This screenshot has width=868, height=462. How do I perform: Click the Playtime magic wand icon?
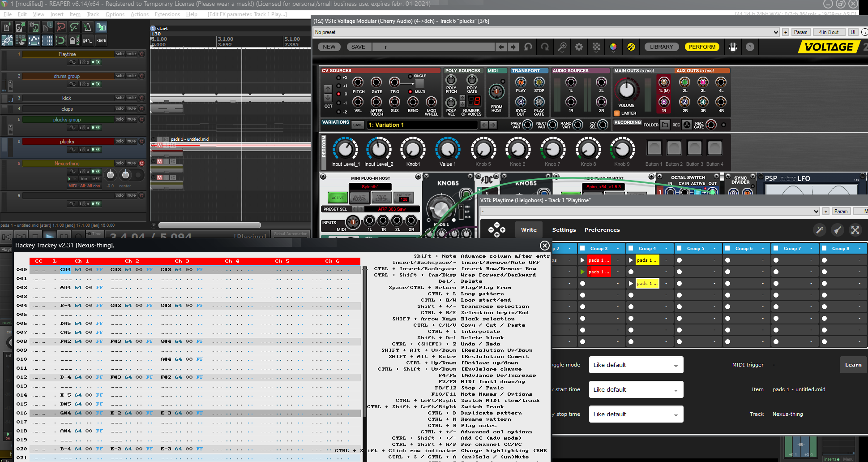click(x=820, y=230)
